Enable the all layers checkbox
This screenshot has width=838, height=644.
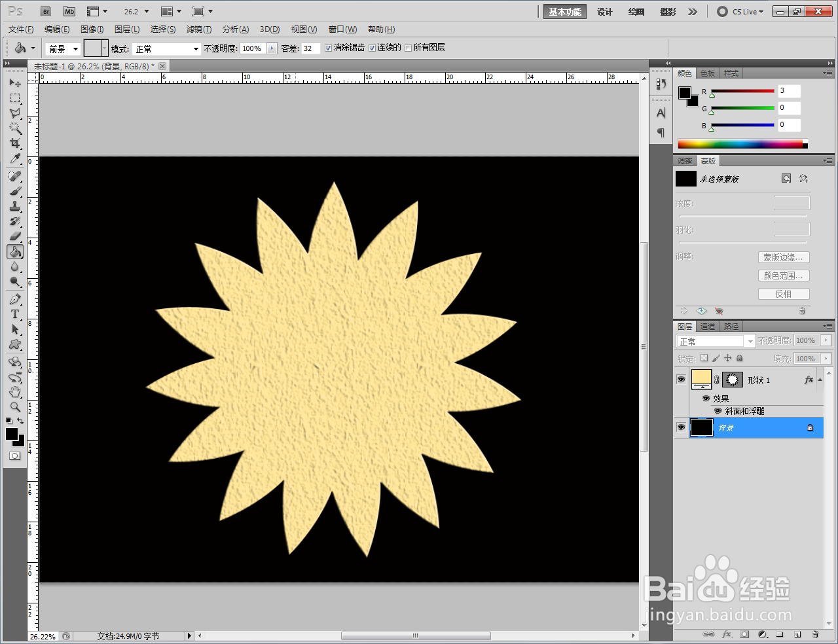409,48
